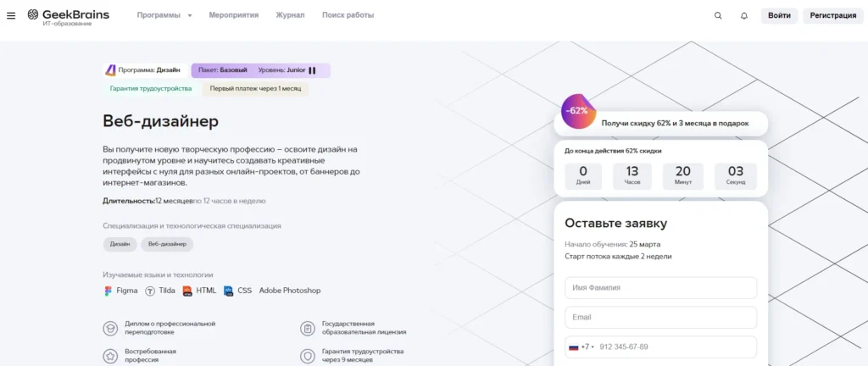Click the GeekBrains logo
The width and height of the screenshot is (868, 366).
tap(68, 17)
